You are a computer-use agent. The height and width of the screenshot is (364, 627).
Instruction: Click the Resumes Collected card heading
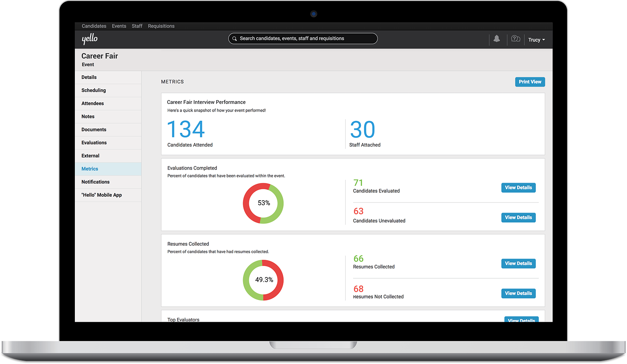click(188, 244)
